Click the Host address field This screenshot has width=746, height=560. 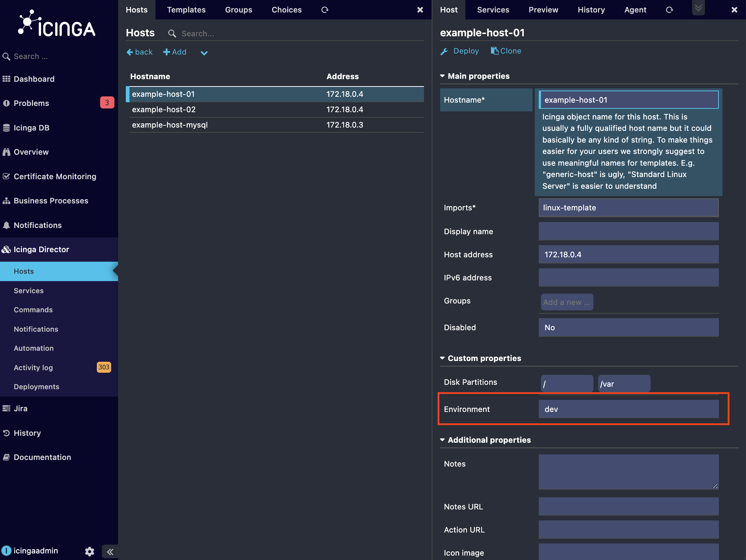pos(628,255)
